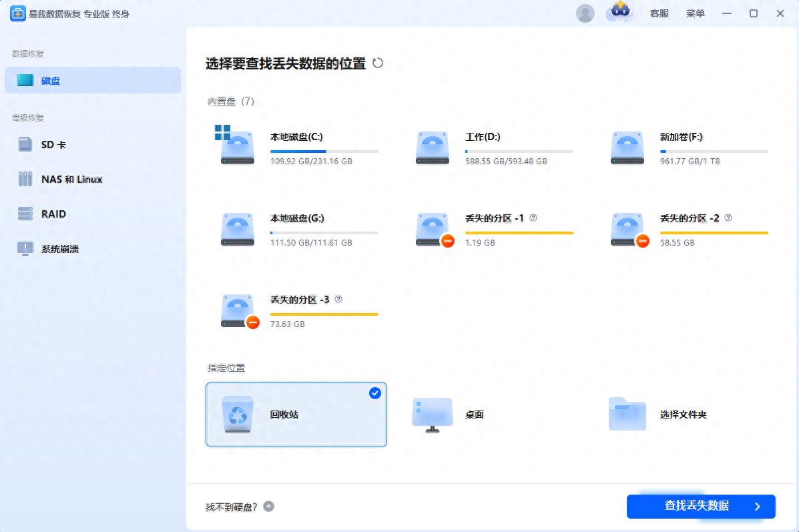The image size is (799, 532).
Task: Click the help question mark on 丢失的分区 -1
Action: [535, 218]
